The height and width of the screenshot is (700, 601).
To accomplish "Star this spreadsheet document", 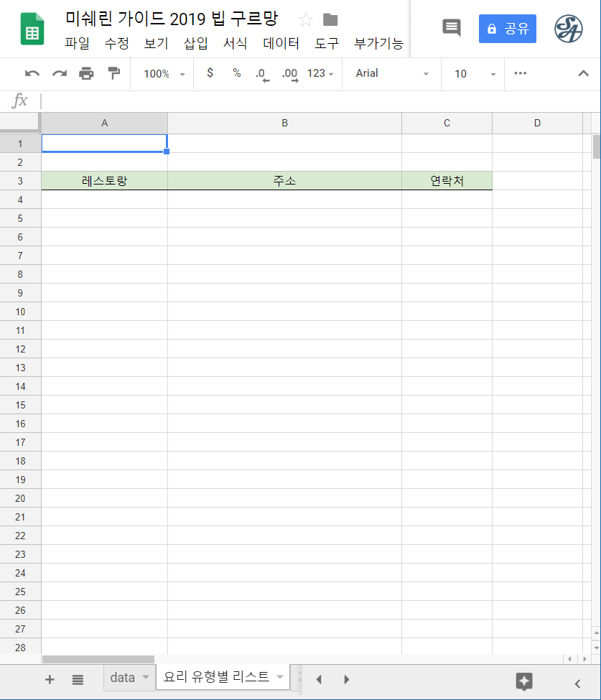I will [306, 19].
